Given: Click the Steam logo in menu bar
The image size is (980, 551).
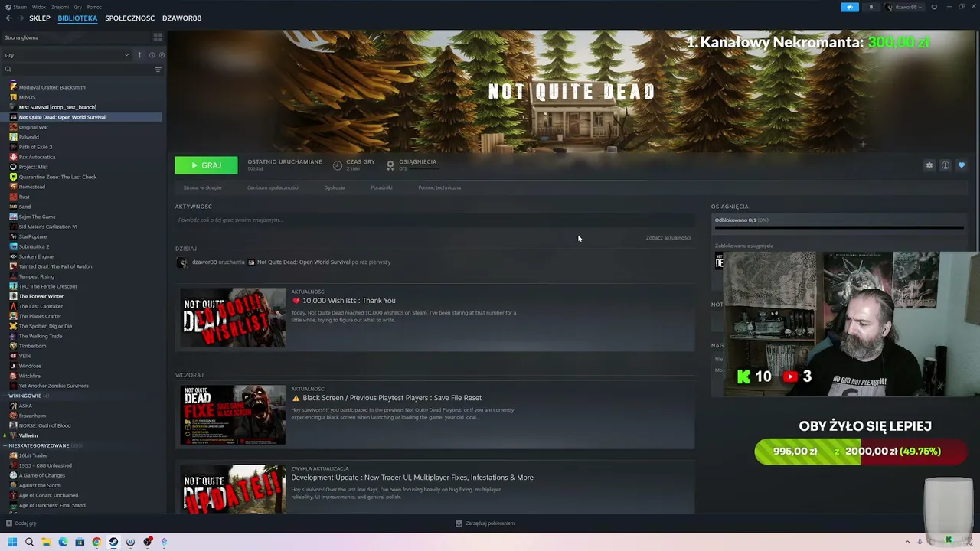Looking at the screenshot, I should pyautogui.click(x=9, y=7).
